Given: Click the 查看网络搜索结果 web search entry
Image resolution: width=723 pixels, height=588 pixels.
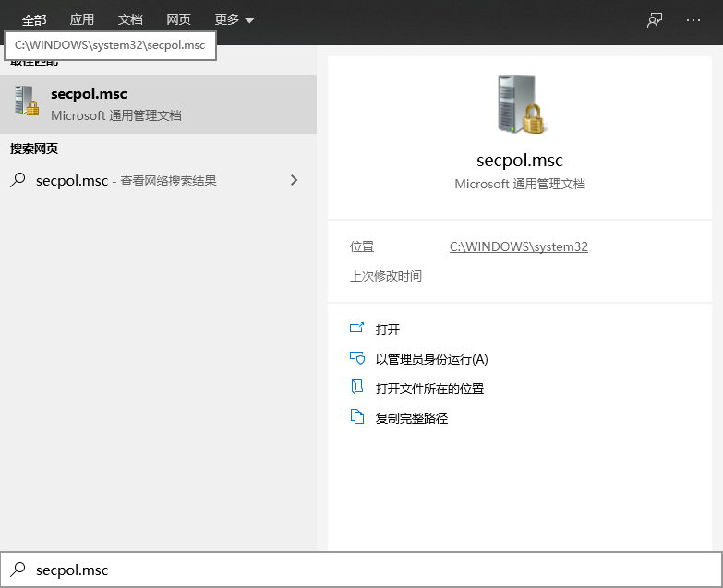Looking at the screenshot, I should tap(168, 181).
